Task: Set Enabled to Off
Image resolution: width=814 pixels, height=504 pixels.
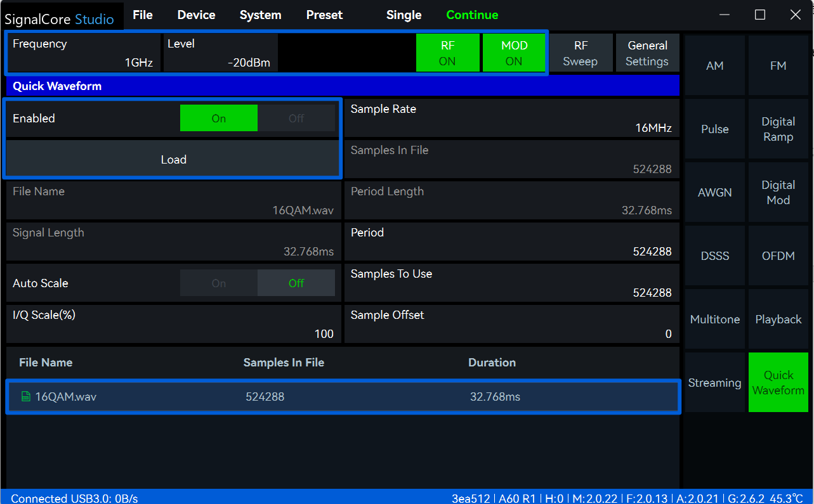Action: tap(296, 119)
